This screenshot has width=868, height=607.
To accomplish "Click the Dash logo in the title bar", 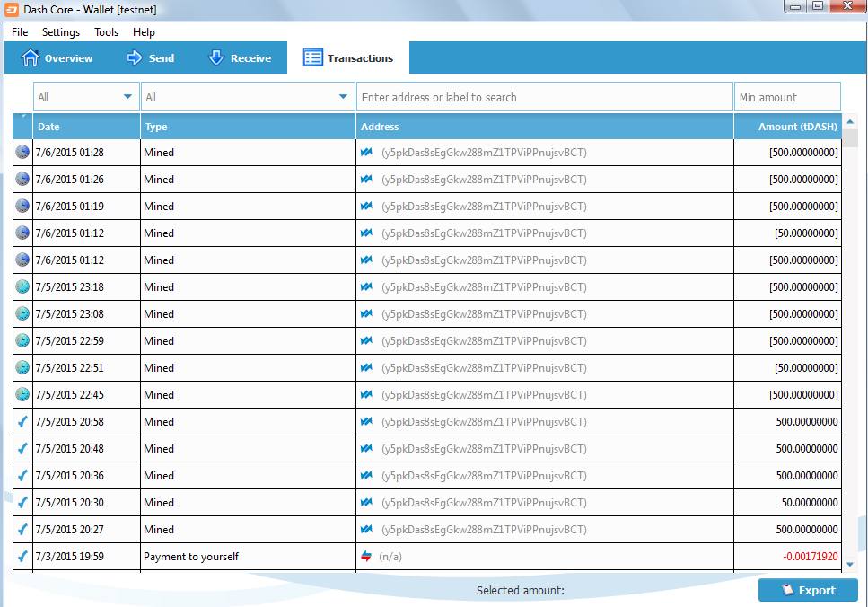I will coord(11,9).
